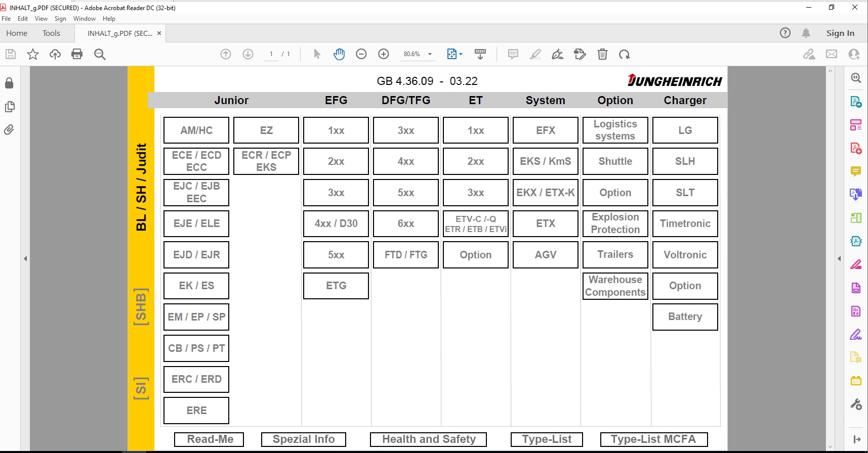
Task: Switch to the Tools tab
Action: coord(51,33)
